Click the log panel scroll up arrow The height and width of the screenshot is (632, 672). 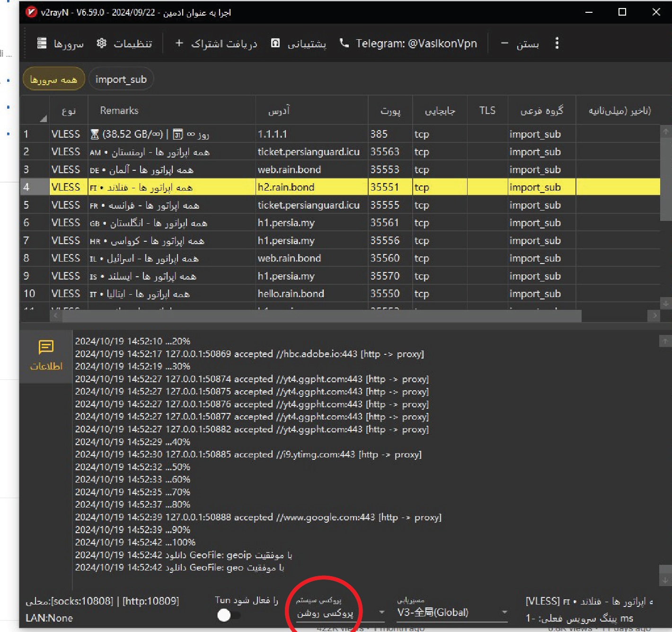(665, 341)
